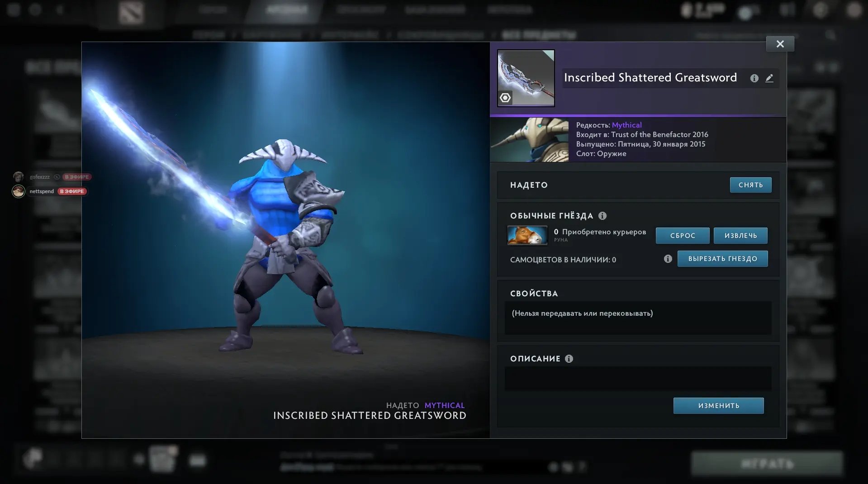Screen dimensions: 868x484
Task: Click the back arrow in top bar
Action: [59, 9]
